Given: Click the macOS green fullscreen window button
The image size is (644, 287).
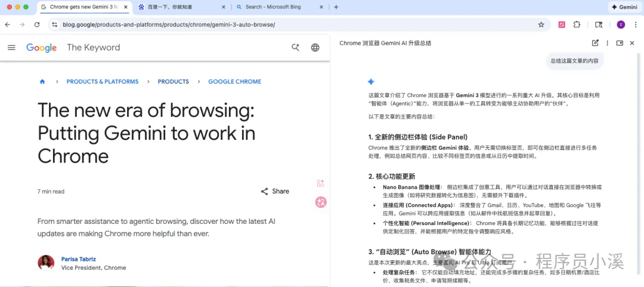Looking at the screenshot, I should tap(26, 7).
